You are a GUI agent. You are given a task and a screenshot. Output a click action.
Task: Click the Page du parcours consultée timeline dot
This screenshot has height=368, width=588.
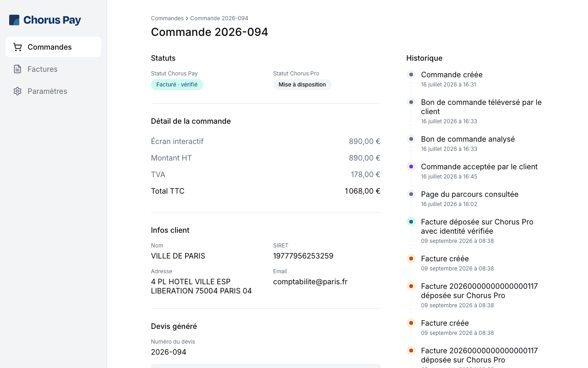click(x=411, y=194)
